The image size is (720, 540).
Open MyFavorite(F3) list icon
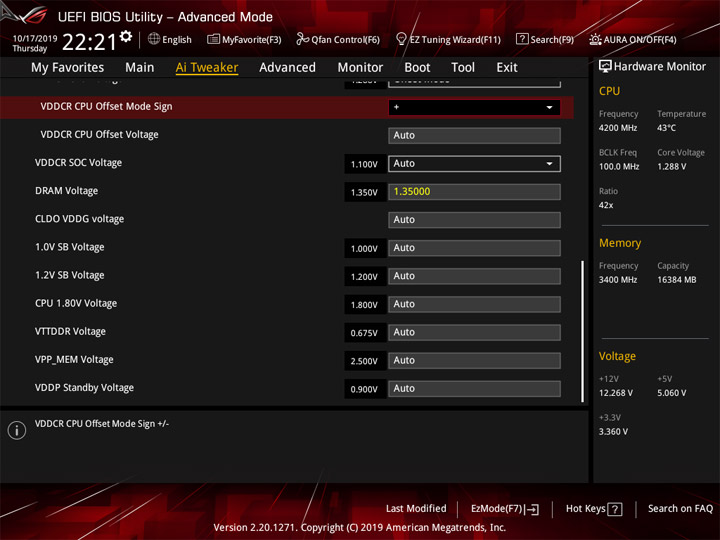click(213, 39)
